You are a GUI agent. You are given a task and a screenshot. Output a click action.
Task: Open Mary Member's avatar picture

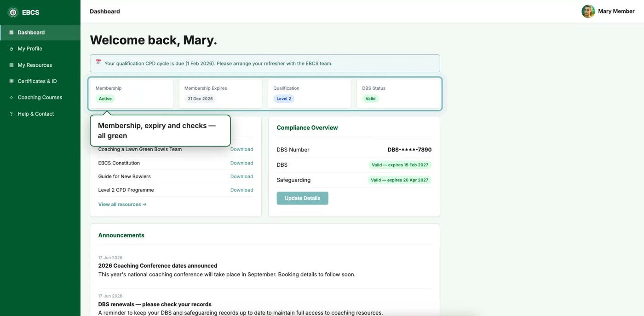coord(588,12)
